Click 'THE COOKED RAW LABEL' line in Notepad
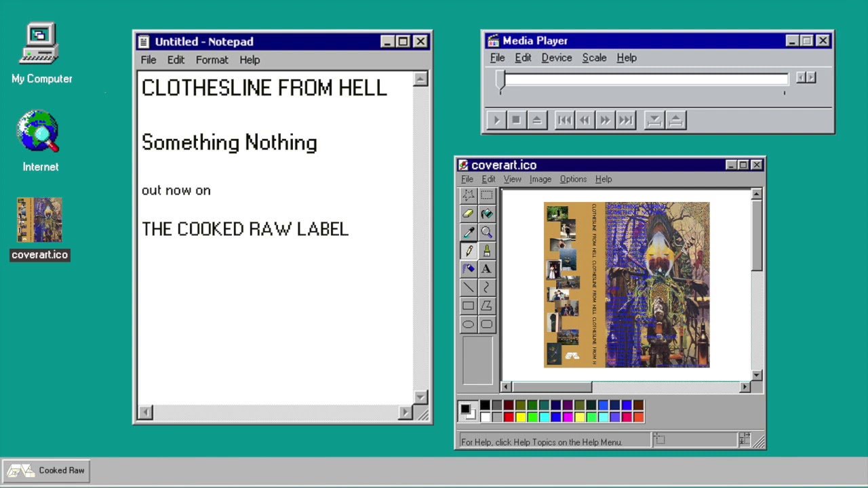Screen dimensions: 868x488 click(245, 229)
